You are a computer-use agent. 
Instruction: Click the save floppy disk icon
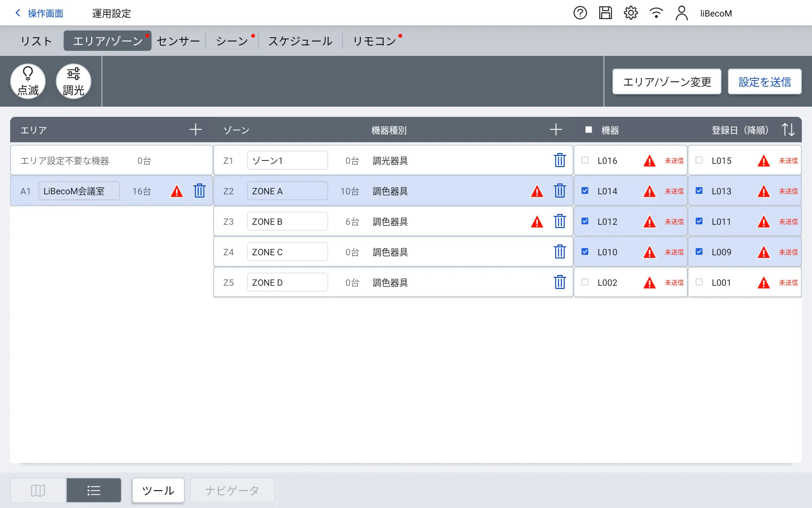click(605, 13)
